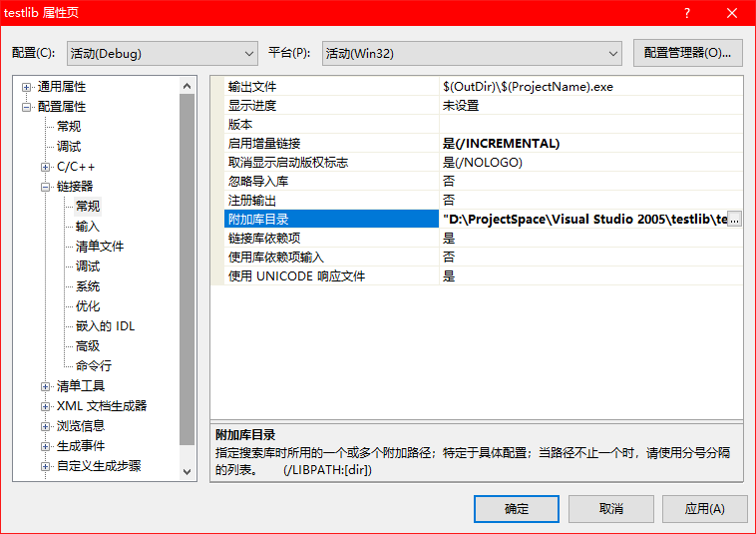
Task: Click the help question mark icon
Action: [x=686, y=13]
